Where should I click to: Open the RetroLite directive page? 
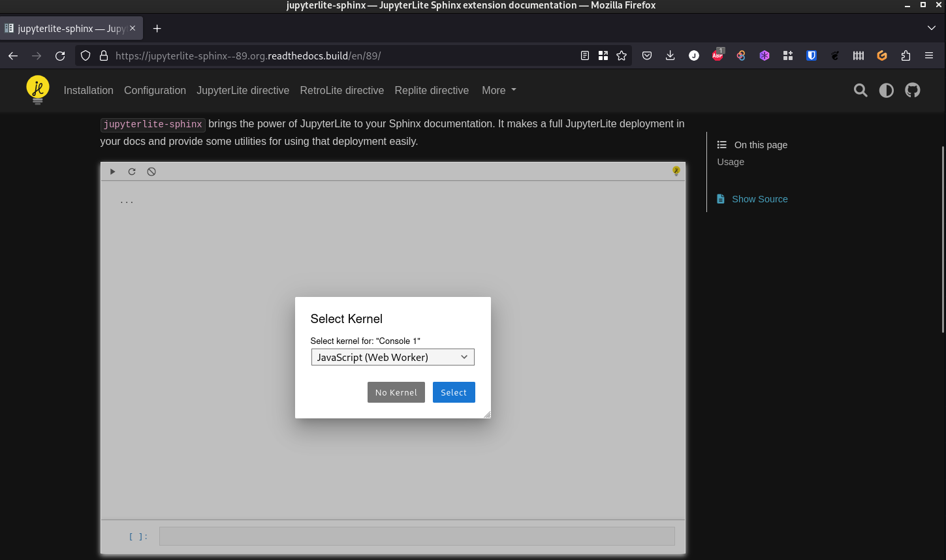(342, 90)
